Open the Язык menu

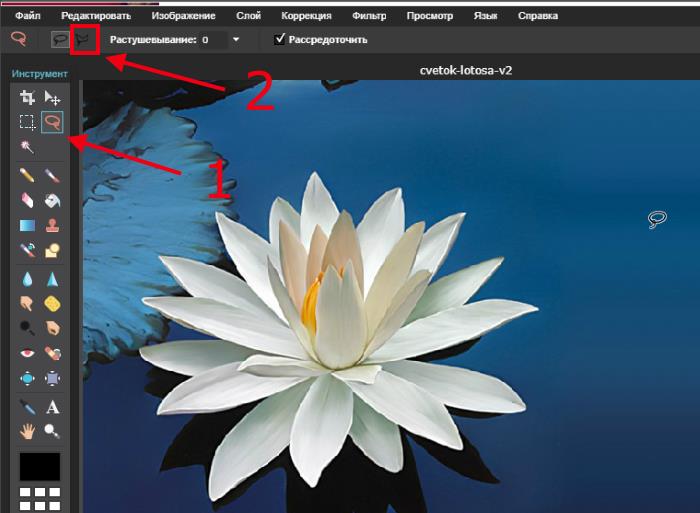[485, 16]
